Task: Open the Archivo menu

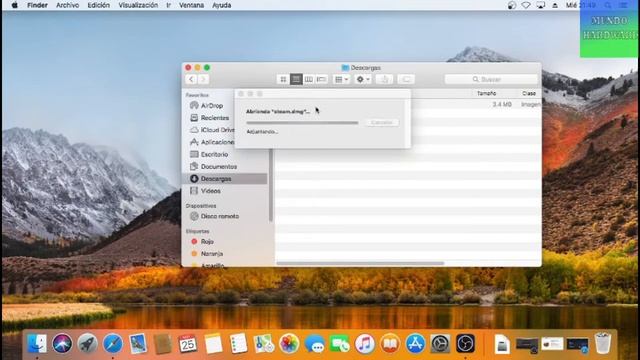Action: click(x=67, y=5)
